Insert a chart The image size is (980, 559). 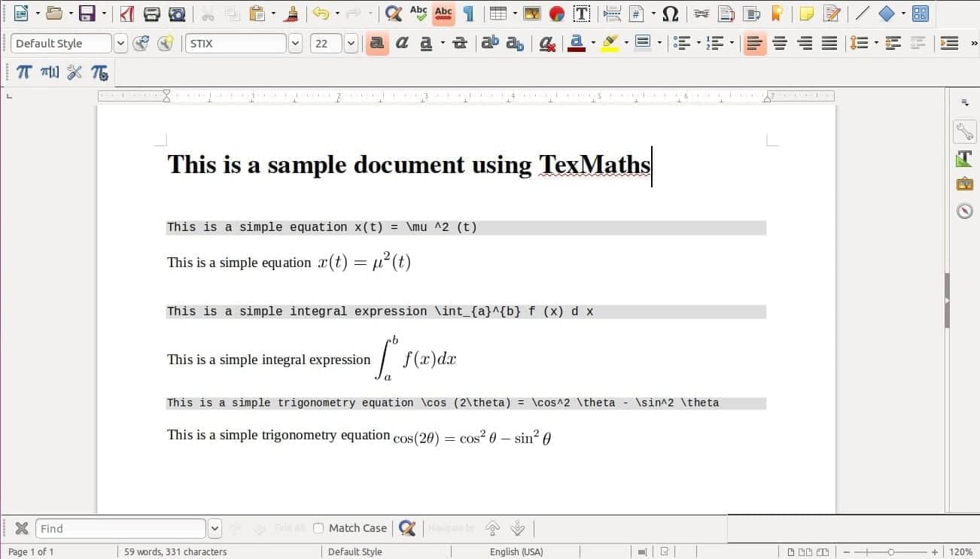556,14
